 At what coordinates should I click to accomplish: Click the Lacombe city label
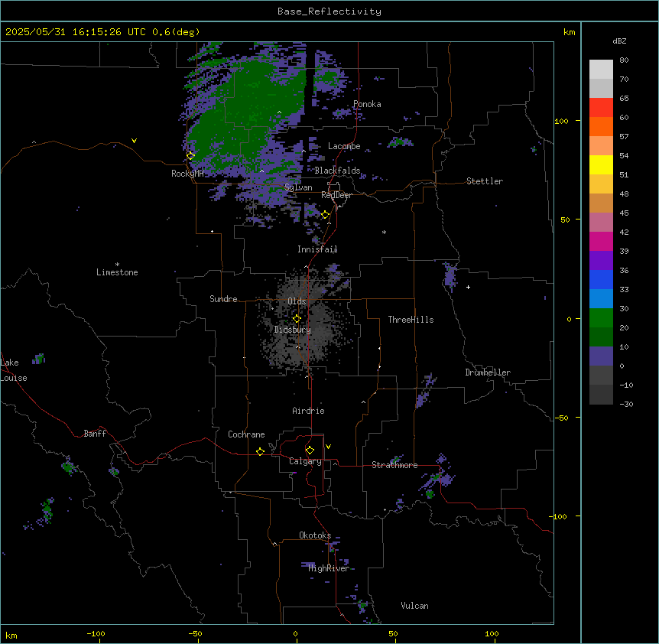coord(344,146)
